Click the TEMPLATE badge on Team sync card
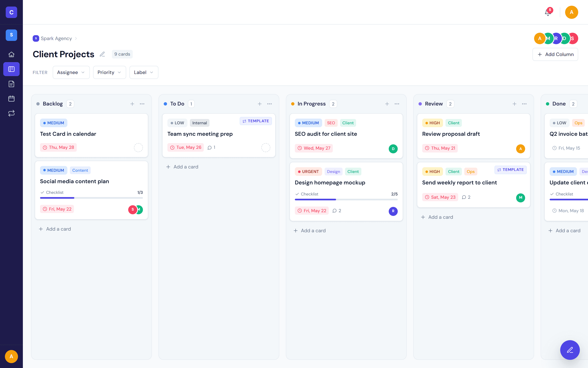 256,121
